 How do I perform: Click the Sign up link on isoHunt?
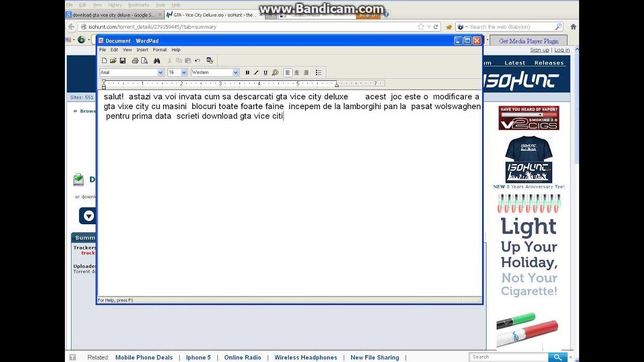[539, 50]
